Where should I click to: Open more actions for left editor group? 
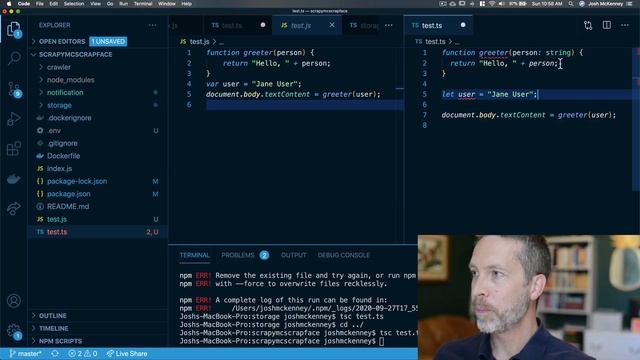click(x=389, y=25)
